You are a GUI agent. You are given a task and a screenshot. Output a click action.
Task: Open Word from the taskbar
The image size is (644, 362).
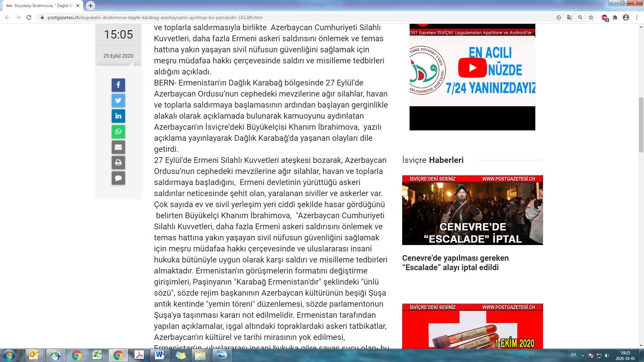160,355
